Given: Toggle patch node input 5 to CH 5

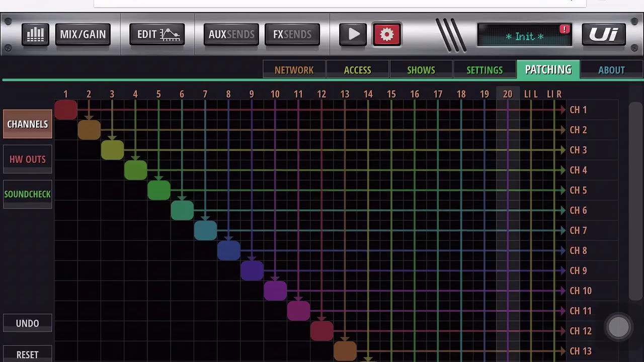Looking at the screenshot, I should click(158, 190).
